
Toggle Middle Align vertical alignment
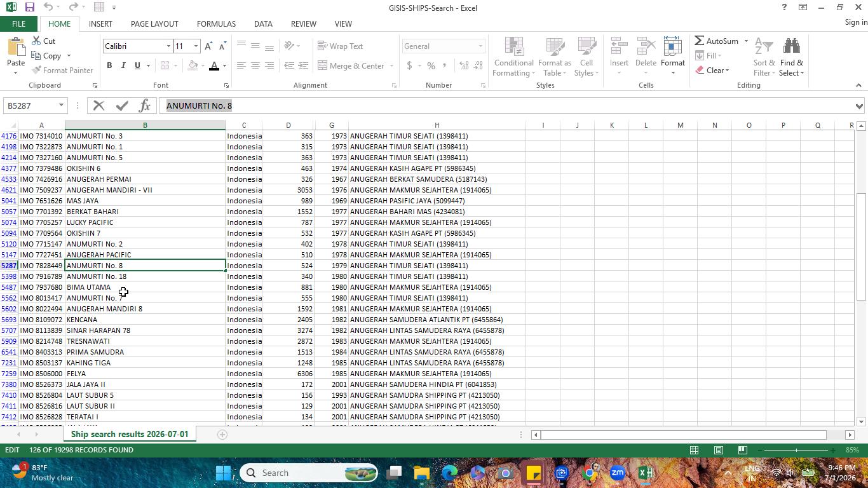(255, 45)
